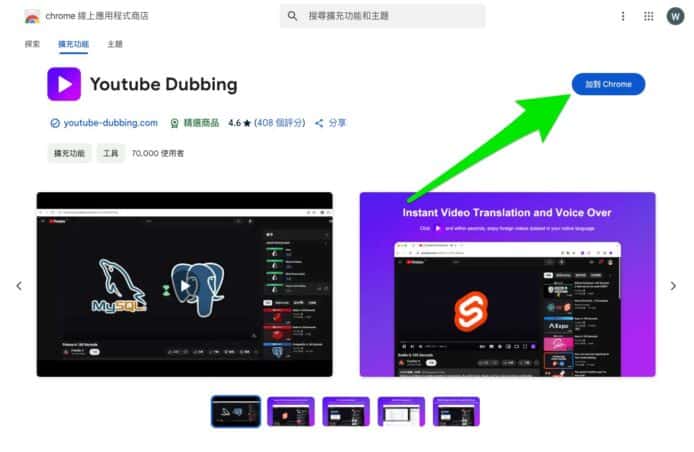Open the Google apps grid

(x=649, y=16)
